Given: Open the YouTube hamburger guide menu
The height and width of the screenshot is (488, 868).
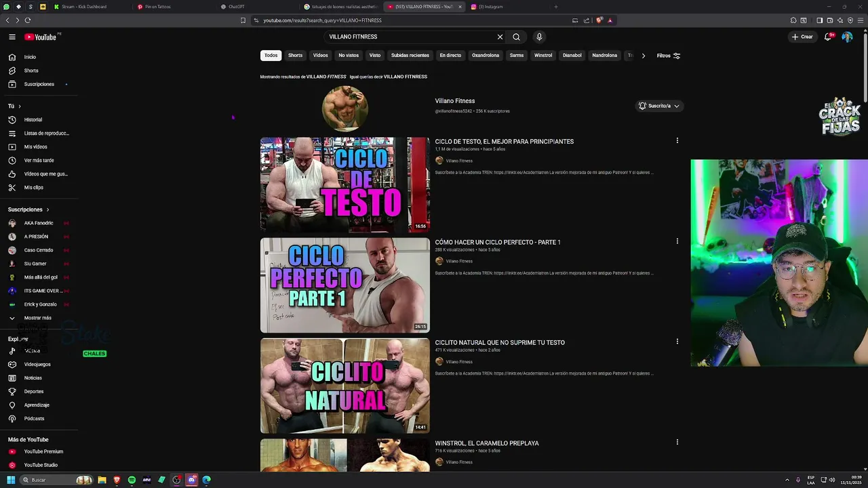Looking at the screenshot, I should 12,37.
